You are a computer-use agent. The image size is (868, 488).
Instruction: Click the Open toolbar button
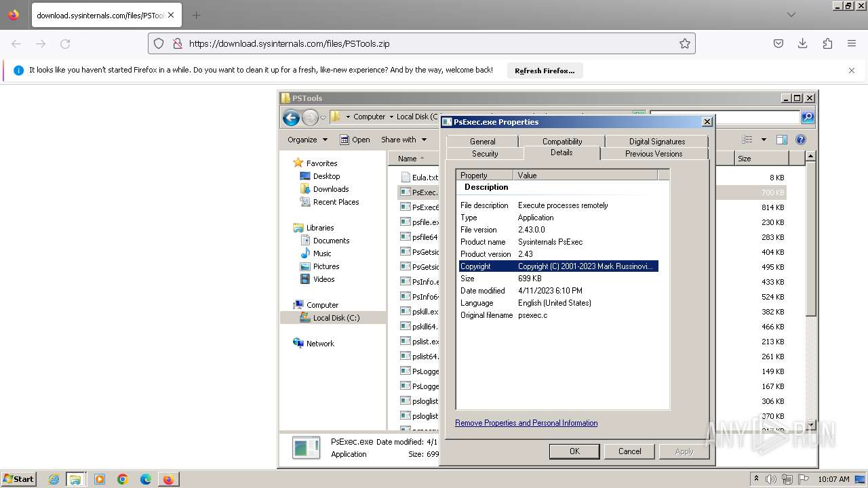tap(355, 140)
